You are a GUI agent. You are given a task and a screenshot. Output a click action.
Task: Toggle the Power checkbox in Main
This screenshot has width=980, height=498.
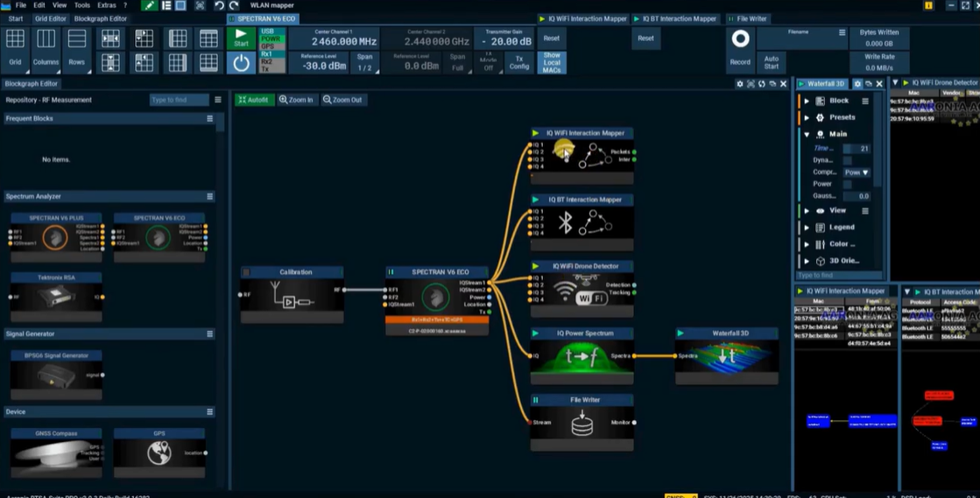[x=848, y=185]
